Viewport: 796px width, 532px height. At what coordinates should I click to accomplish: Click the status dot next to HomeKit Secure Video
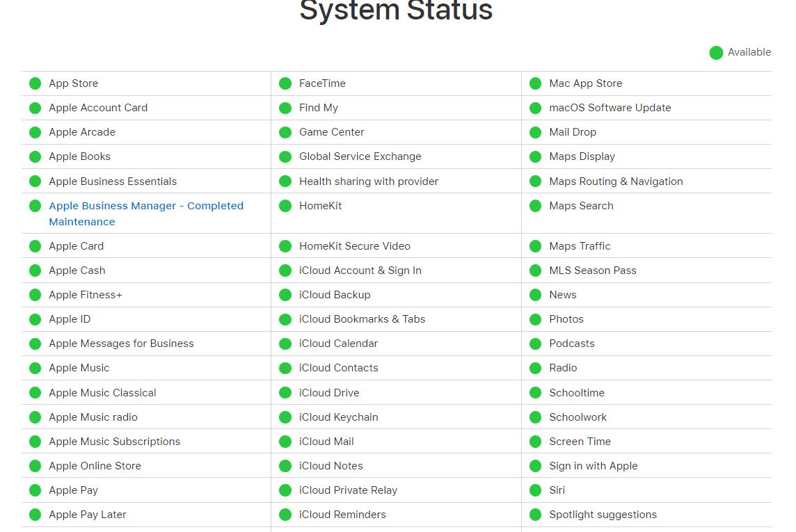[285, 246]
